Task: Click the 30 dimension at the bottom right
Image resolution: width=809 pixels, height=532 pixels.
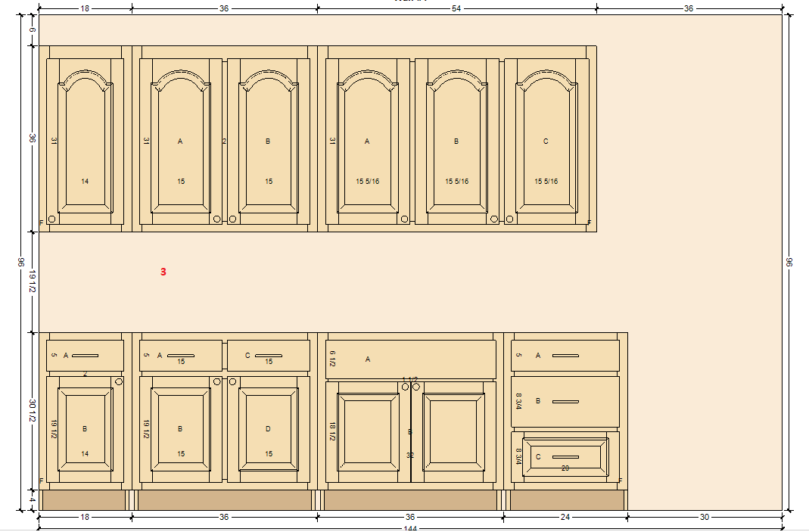Action: 705,518
